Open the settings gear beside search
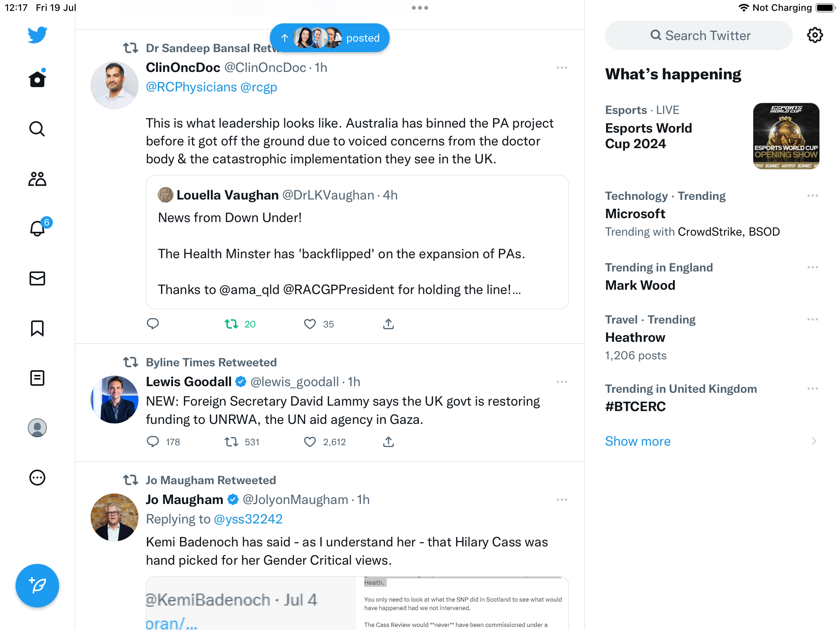840x630 pixels. tap(815, 35)
